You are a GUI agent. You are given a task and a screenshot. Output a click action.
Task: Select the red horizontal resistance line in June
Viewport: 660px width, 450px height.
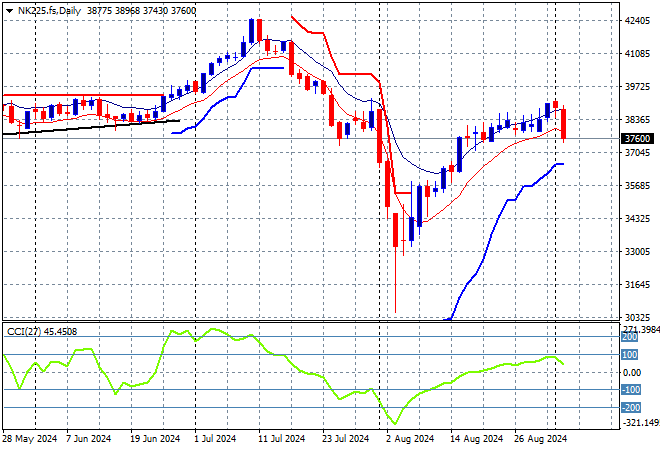(x=80, y=96)
